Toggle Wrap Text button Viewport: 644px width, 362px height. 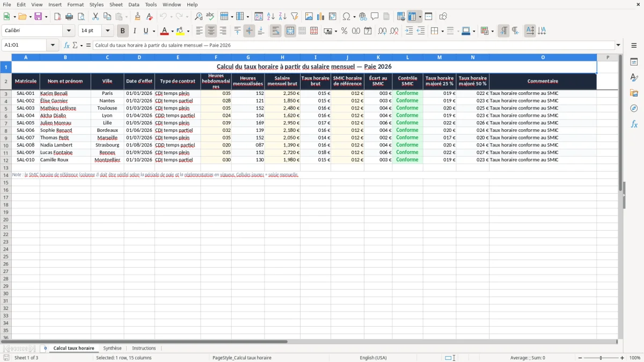click(276, 31)
